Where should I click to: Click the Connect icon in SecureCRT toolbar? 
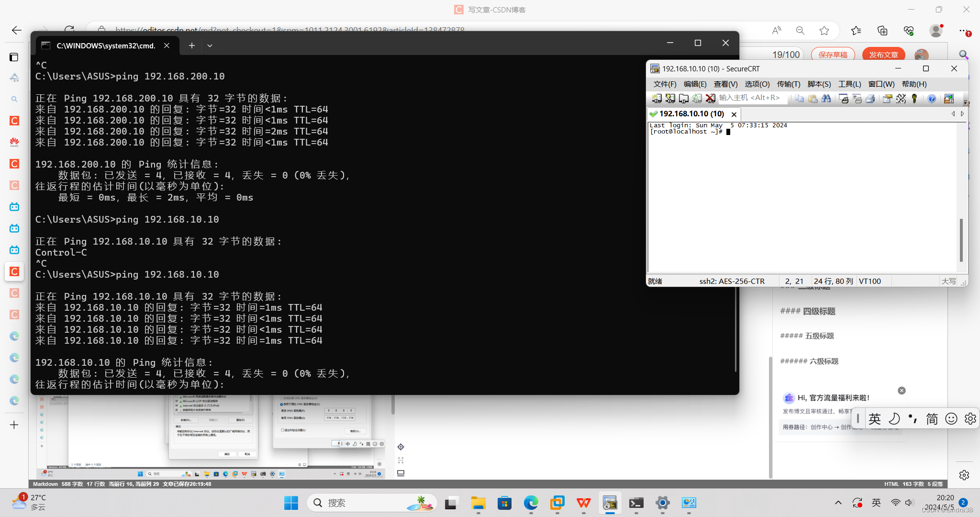657,99
